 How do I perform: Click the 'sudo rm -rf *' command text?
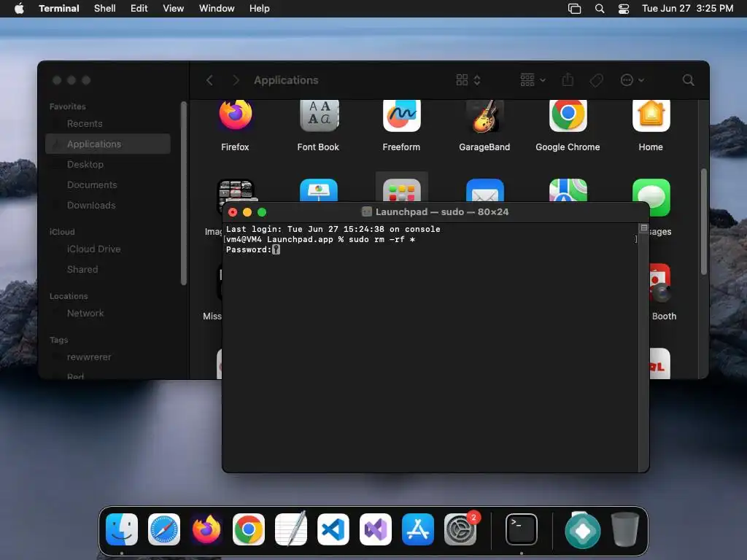[382, 239]
